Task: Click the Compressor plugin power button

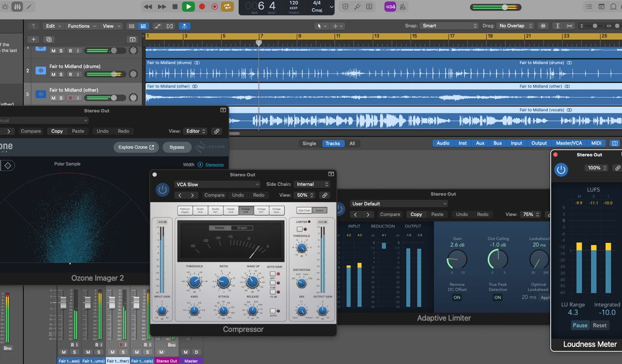Action: (163, 190)
